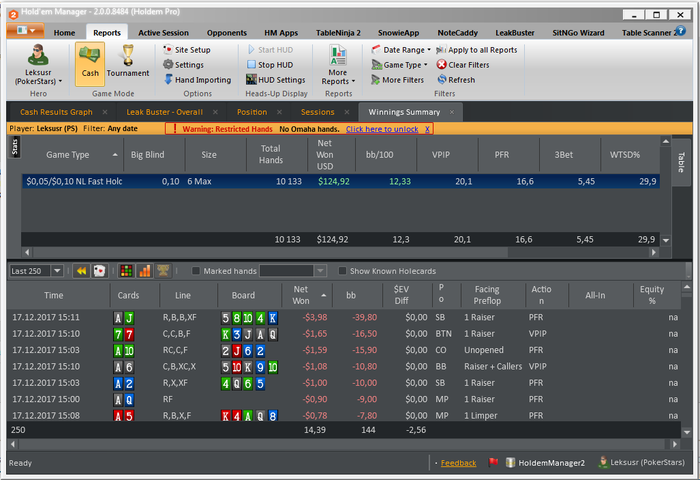The width and height of the screenshot is (700, 480).
Task: Click the greyed-out Start HUD button
Action: pos(270,50)
